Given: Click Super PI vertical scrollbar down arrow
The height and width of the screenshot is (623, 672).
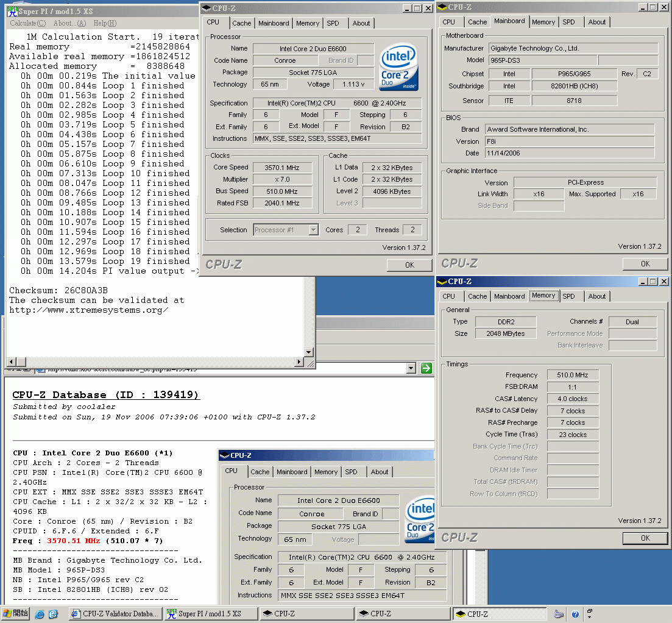Looking at the screenshot, I should tap(308, 352).
